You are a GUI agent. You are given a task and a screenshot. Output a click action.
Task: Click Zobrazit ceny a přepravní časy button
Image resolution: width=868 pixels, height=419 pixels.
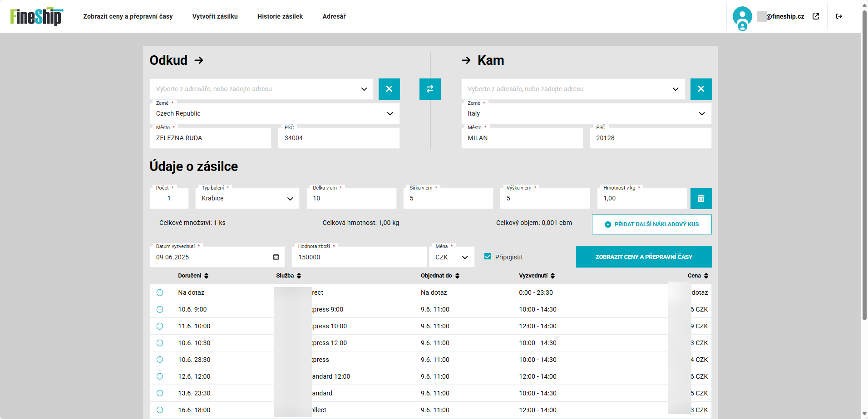pos(643,257)
